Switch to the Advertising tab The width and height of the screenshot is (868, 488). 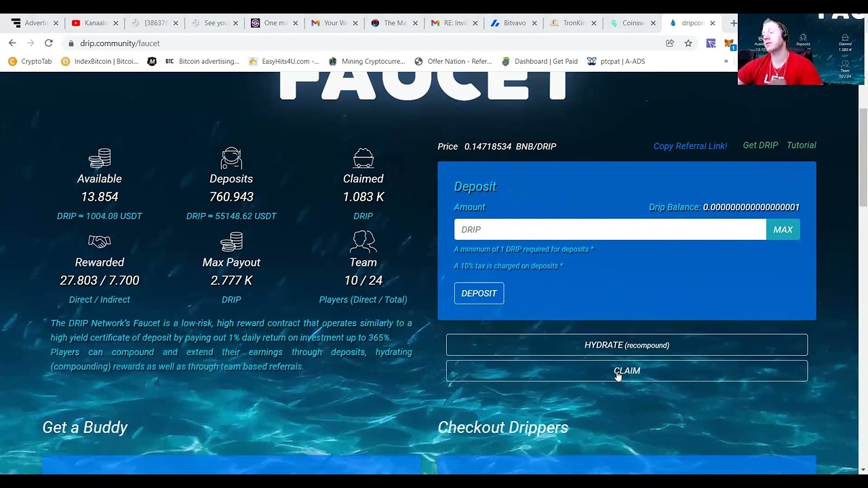pyautogui.click(x=31, y=23)
